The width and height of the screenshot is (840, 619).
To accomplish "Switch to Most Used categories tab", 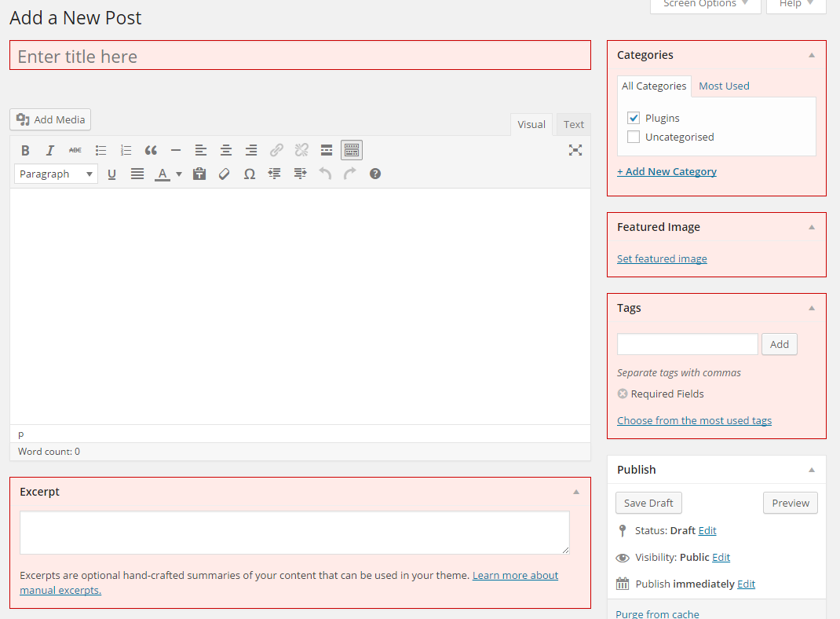I will [x=724, y=86].
